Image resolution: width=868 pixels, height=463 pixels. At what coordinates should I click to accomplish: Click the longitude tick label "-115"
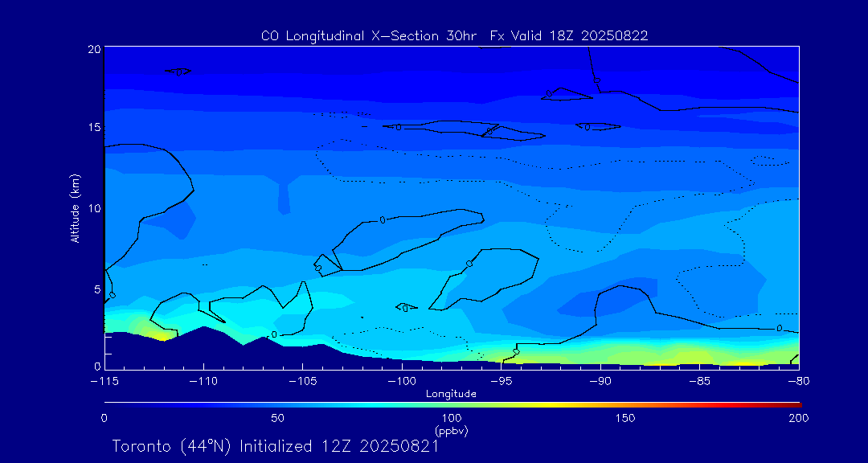[104, 382]
